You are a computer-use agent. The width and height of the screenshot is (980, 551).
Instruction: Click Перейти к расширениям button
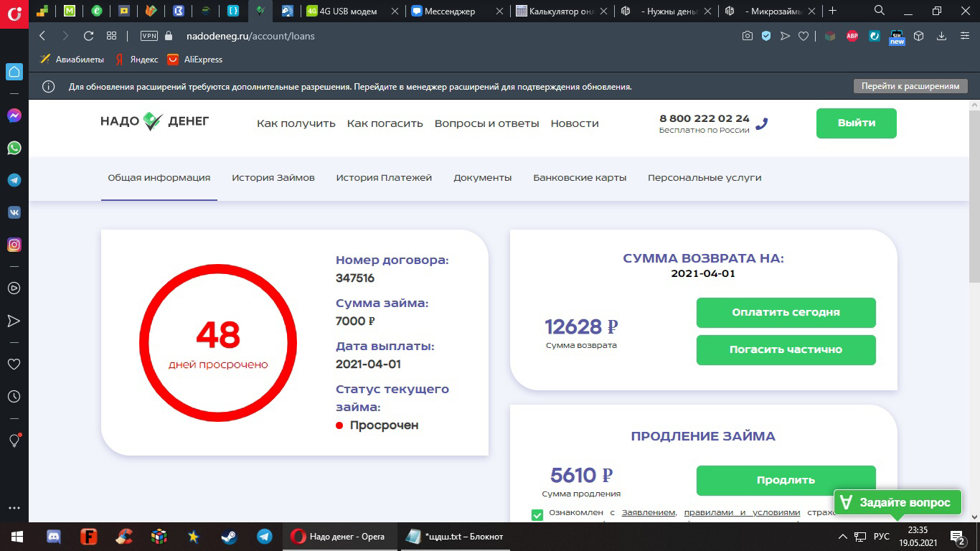[910, 86]
